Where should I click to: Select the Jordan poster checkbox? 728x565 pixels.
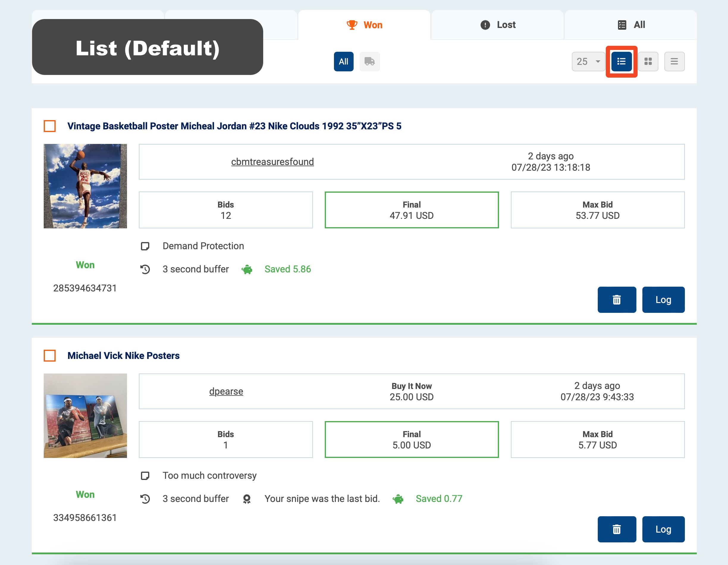coord(50,126)
